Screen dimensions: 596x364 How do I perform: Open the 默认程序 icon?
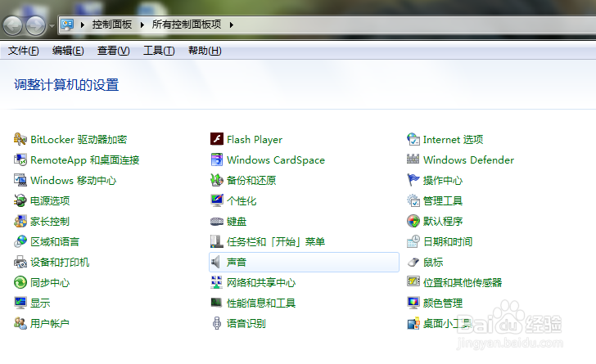(x=413, y=221)
